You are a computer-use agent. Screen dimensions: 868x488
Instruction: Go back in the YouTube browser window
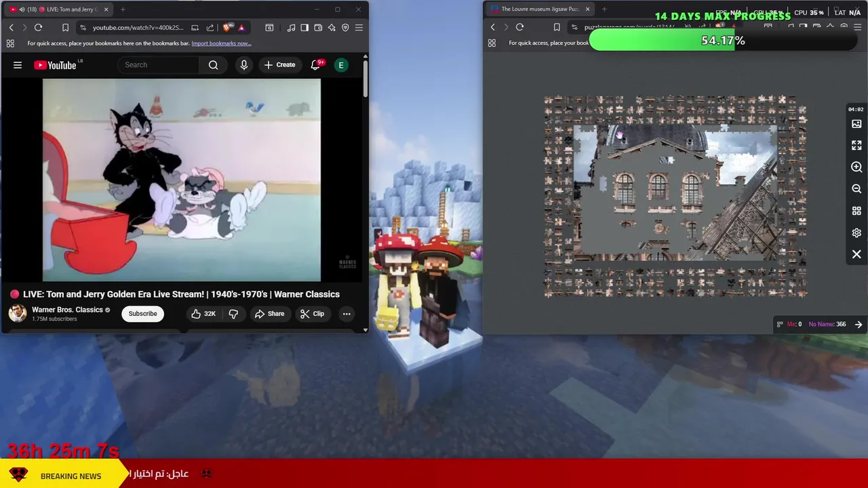[11, 27]
